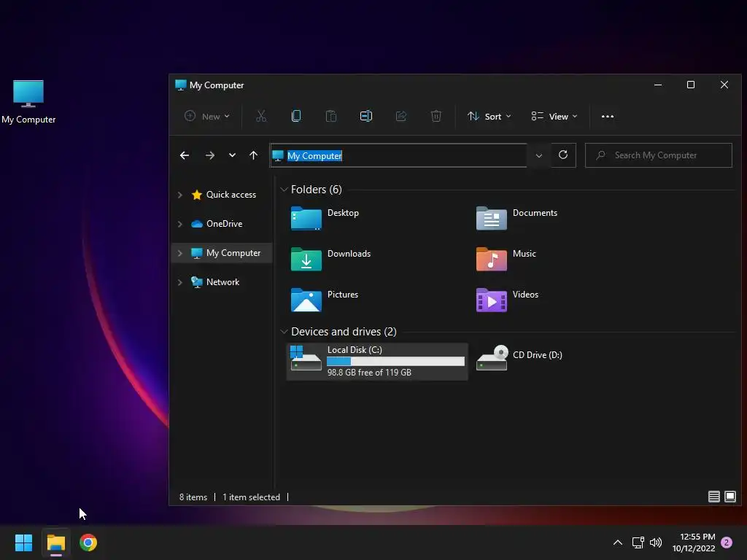Show hidden system tray icons
The height and width of the screenshot is (560, 747).
[617, 542]
